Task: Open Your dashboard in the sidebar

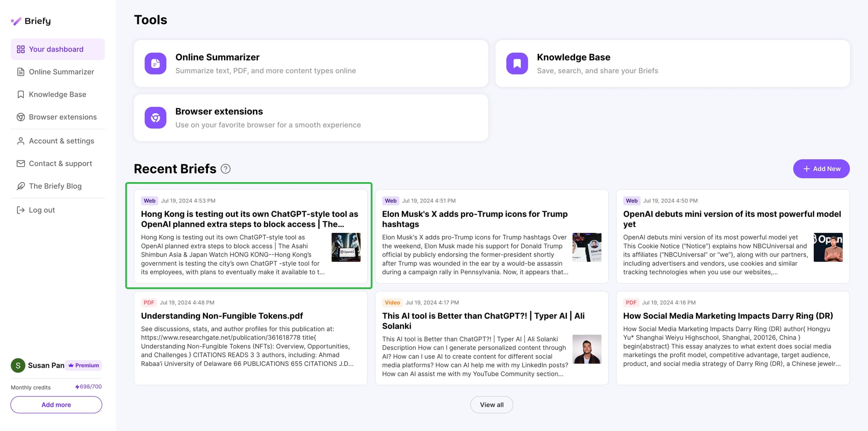Action: coord(58,49)
